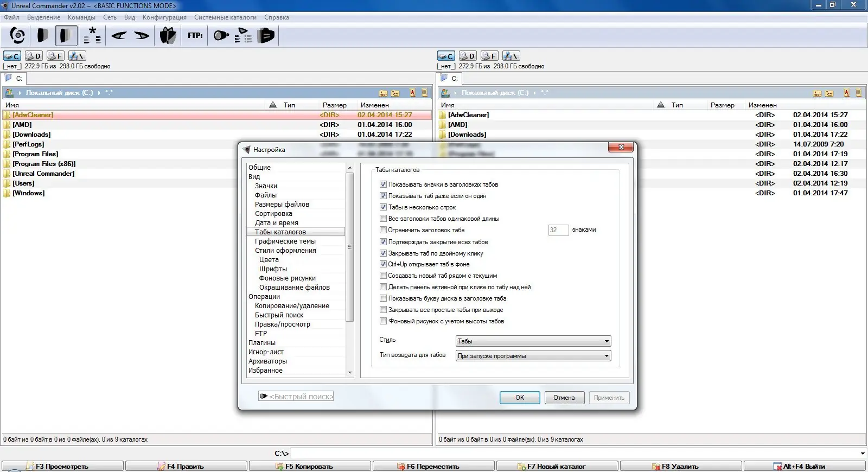Click 'Локальный диск (C:)' breadcrumb in right panel
Screen dimensions: 868x472
click(x=495, y=93)
